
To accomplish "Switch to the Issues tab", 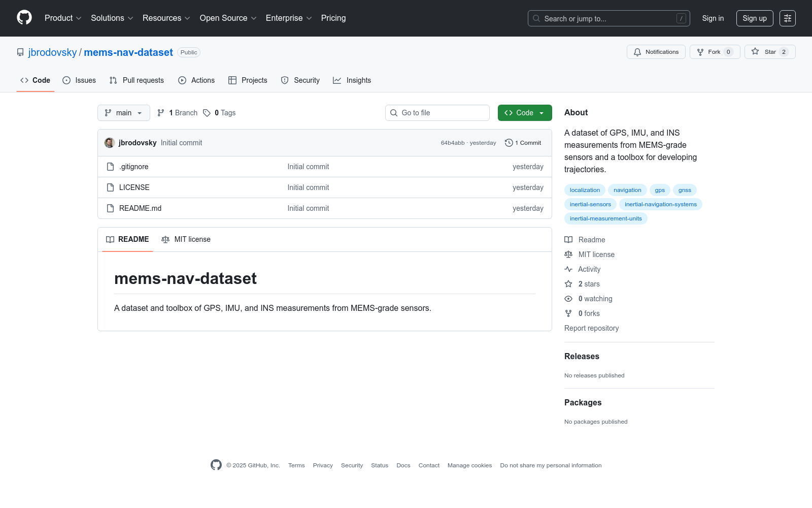I will (x=79, y=80).
